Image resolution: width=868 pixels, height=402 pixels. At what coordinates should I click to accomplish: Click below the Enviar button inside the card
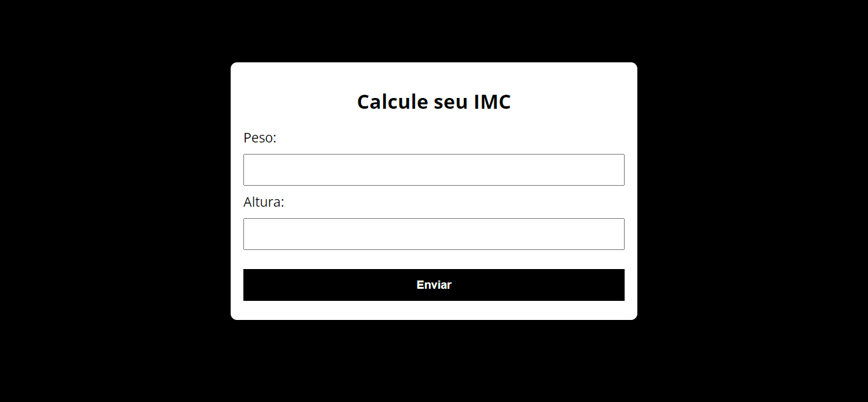(434, 310)
